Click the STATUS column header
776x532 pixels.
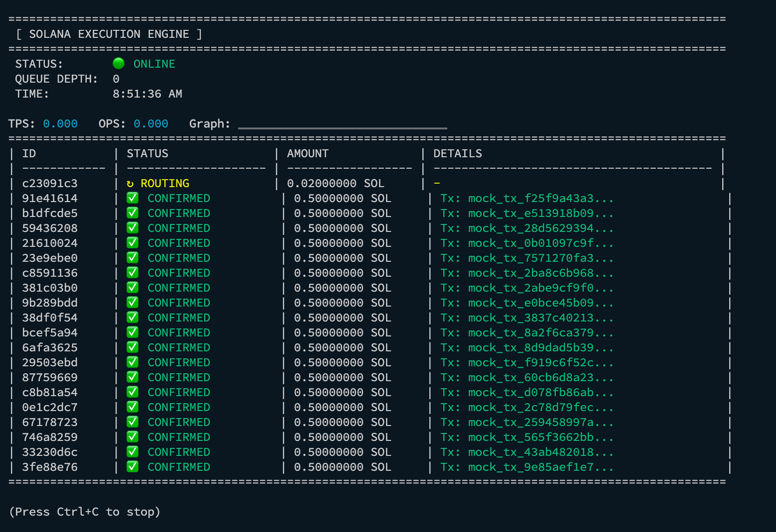(x=147, y=153)
